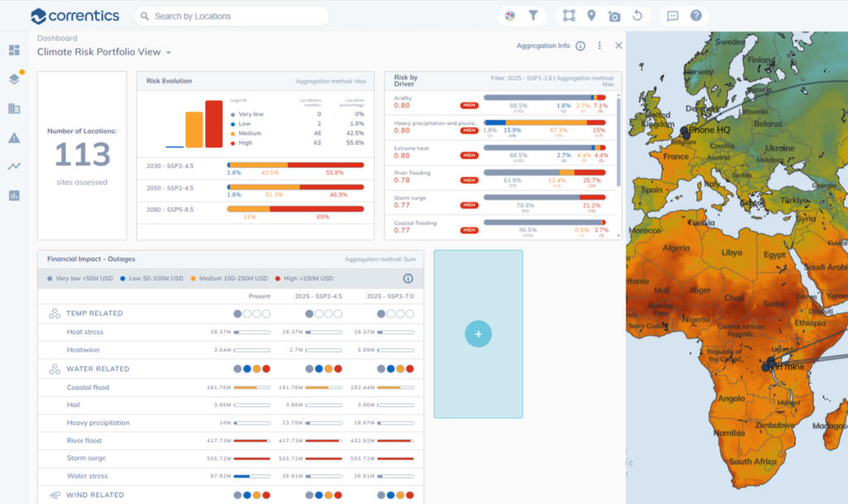The image size is (848, 504).
Task: Open the dashboard grid sidebar icon
Action: pyautogui.click(x=14, y=50)
